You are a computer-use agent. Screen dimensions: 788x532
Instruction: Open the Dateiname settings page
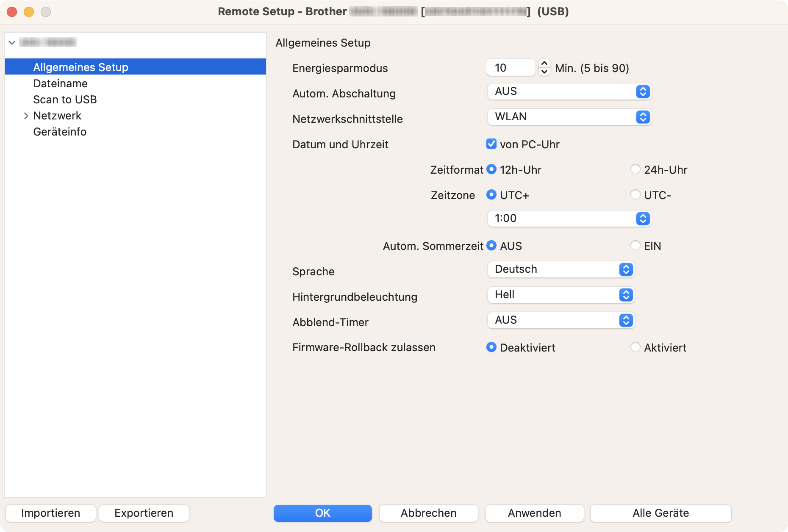[60, 83]
